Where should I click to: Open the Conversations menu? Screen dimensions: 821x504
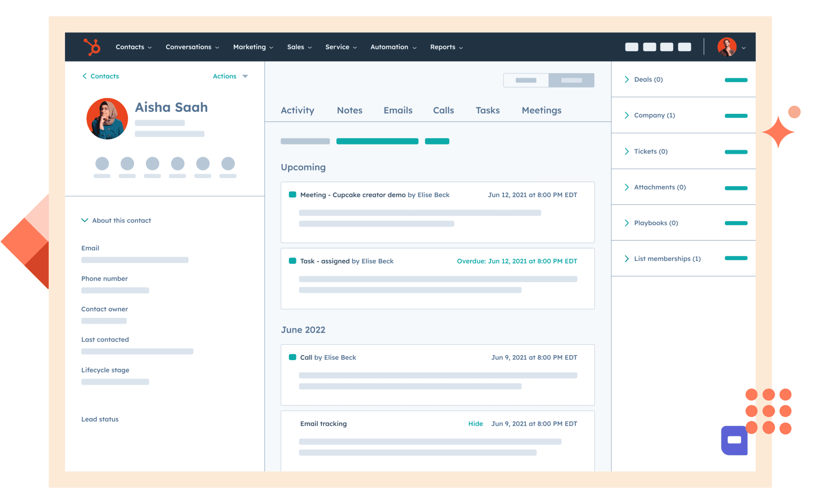pyautogui.click(x=192, y=47)
